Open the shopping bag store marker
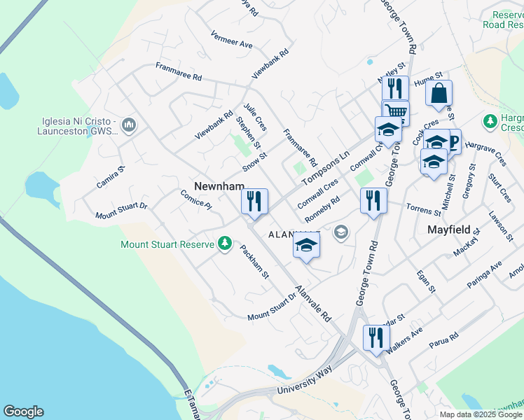The width and height of the screenshot is (524, 420). pos(439,93)
